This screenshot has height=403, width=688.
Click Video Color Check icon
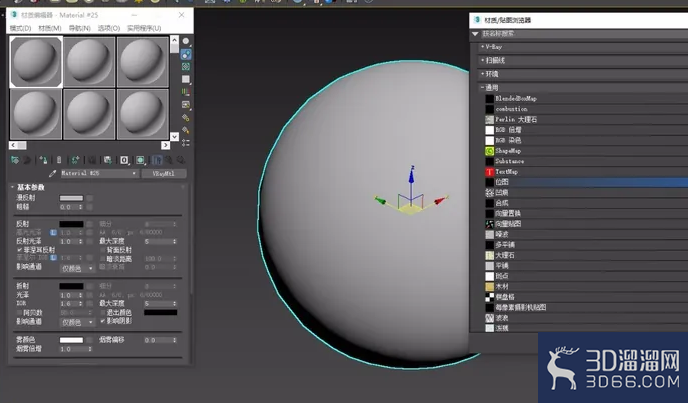click(x=186, y=92)
